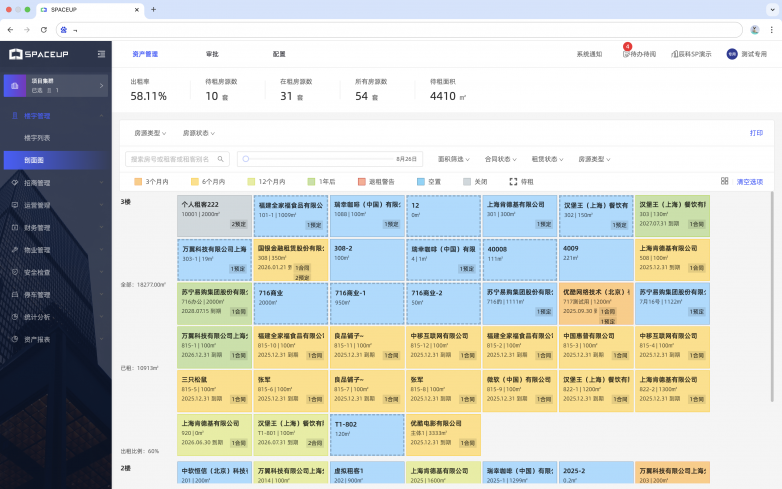Click the 物业管理 wrench icon

(x=15, y=250)
